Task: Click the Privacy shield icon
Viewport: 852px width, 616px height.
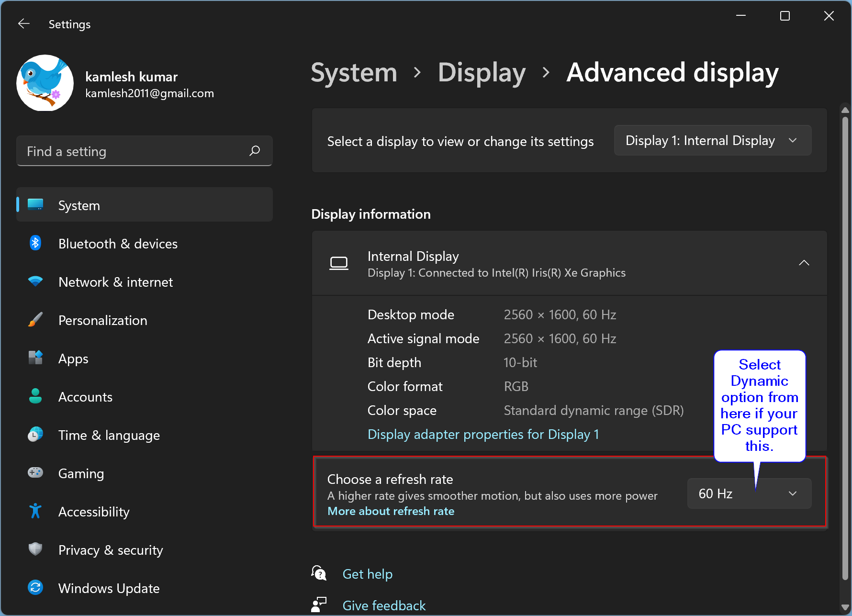Action: click(x=35, y=549)
